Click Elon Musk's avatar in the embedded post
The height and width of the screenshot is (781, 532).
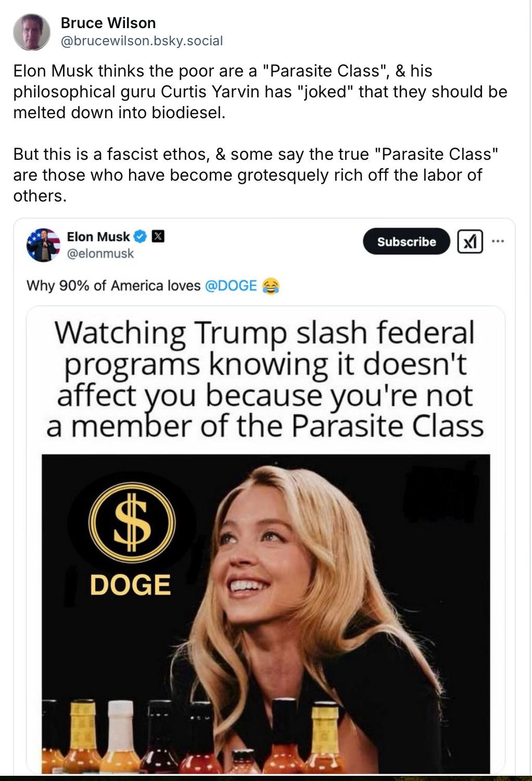coord(43,245)
